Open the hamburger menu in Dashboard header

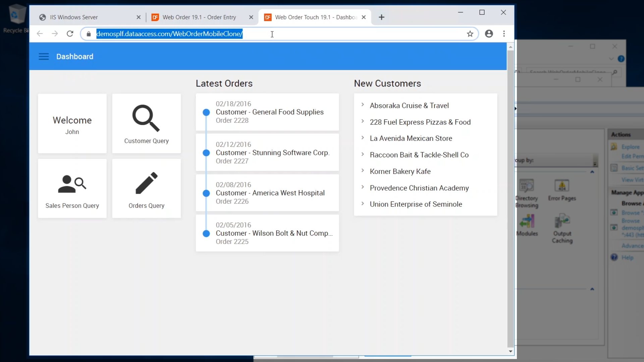pyautogui.click(x=44, y=56)
